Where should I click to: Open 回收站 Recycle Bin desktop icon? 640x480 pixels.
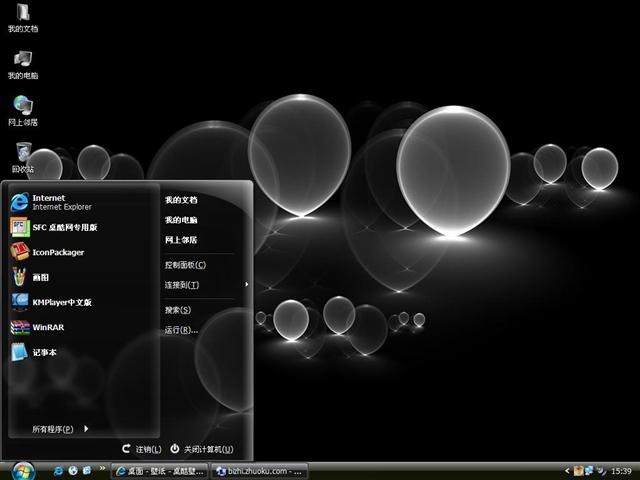pyautogui.click(x=22, y=155)
